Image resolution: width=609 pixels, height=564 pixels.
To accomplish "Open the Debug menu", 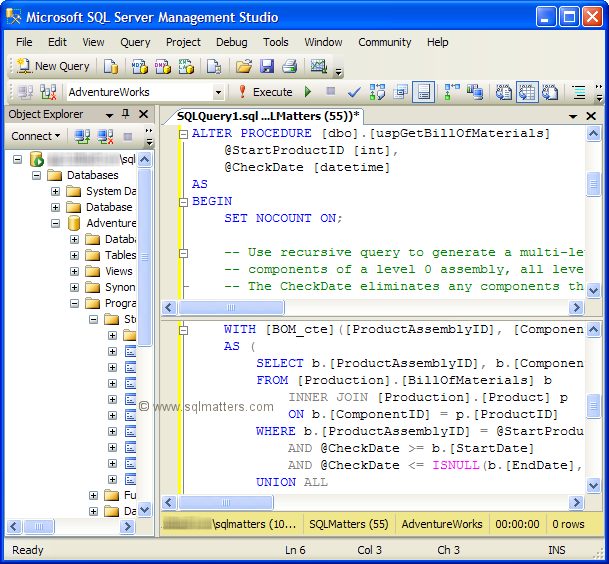I will (x=231, y=42).
